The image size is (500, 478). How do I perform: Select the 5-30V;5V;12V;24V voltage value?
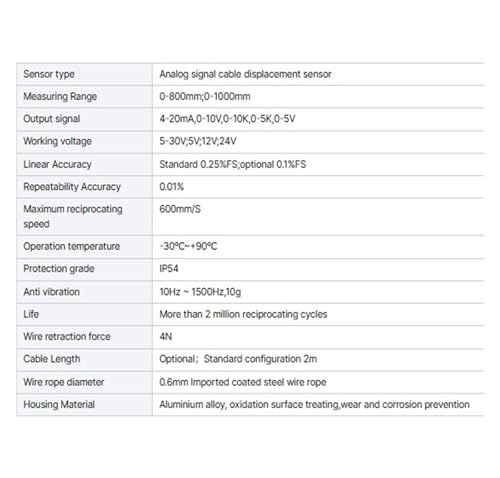point(198,141)
